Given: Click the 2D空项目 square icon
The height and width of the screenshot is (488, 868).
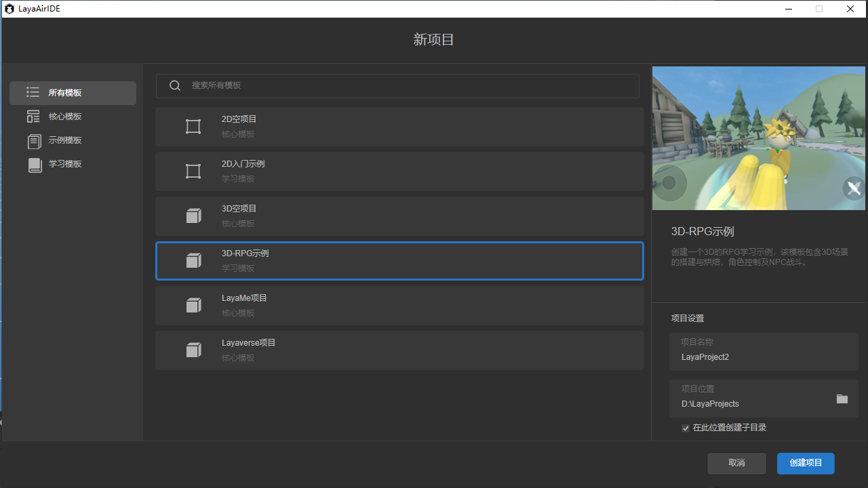Looking at the screenshot, I should point(193,127).
